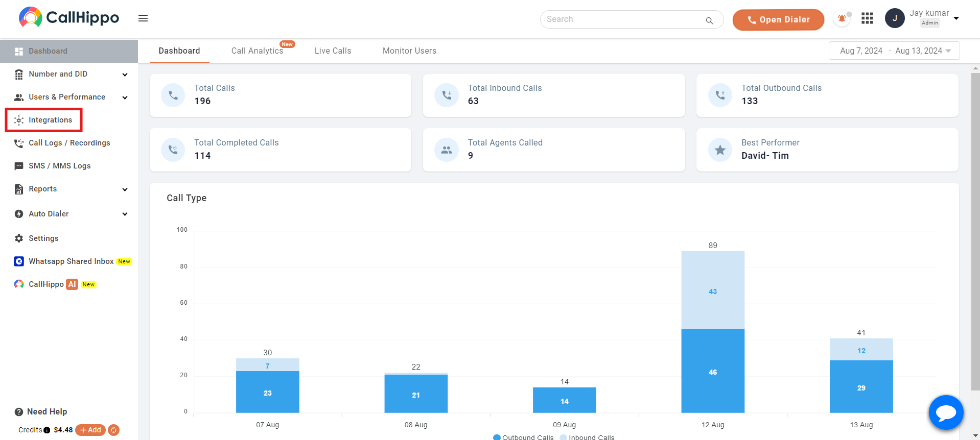
Task: Switch to the Call Analytics tab
Action: [x=257, y=51]
